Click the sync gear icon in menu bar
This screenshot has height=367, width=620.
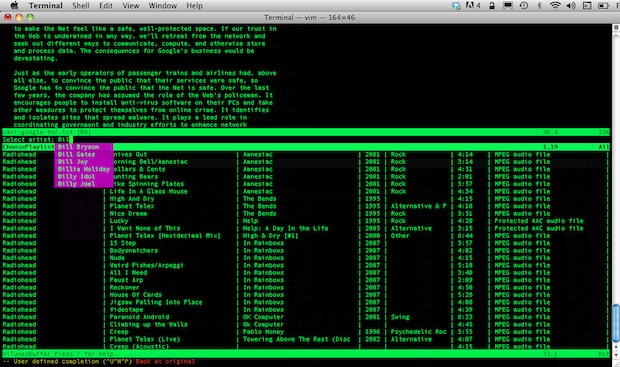click(456, 6)
